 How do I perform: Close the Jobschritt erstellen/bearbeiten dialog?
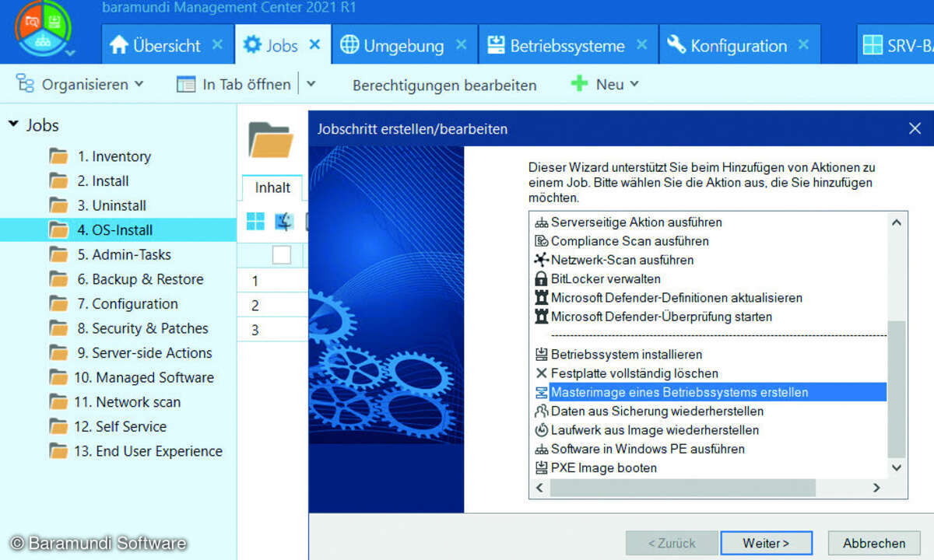[x=915, y=129]
